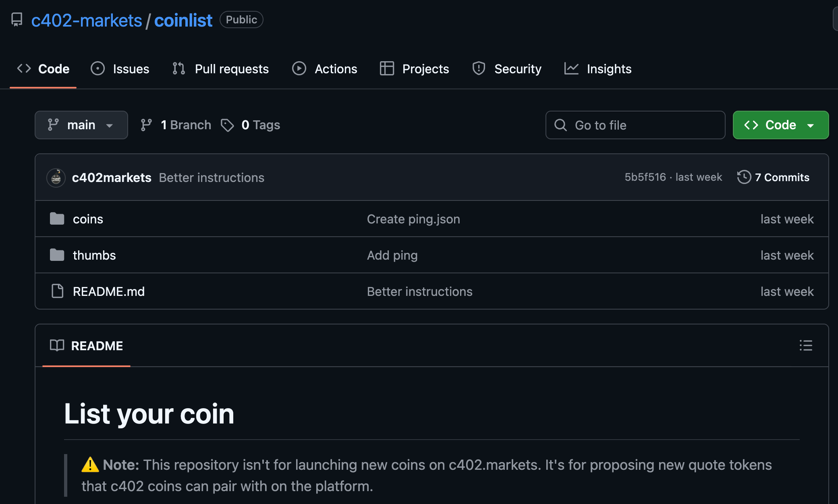This screenshot has width=838, height=504.
Task: Open the main branch selector
Action: [81, 125]
